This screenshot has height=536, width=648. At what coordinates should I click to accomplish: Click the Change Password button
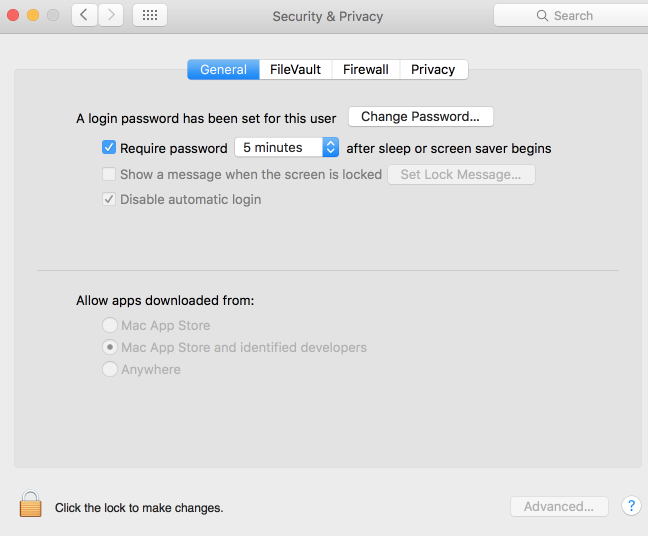point(421,117)
